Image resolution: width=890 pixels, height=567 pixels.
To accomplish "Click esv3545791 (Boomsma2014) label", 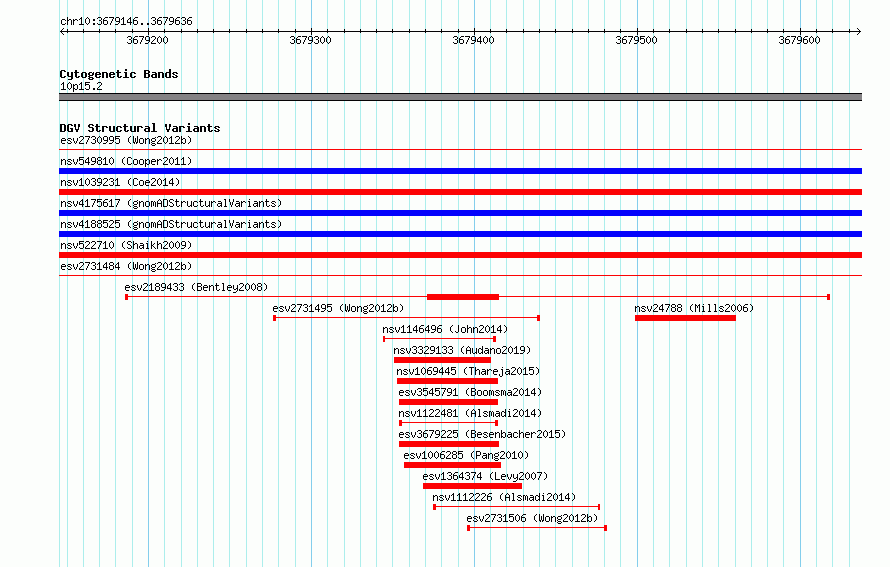I will [x=470, y=392].
